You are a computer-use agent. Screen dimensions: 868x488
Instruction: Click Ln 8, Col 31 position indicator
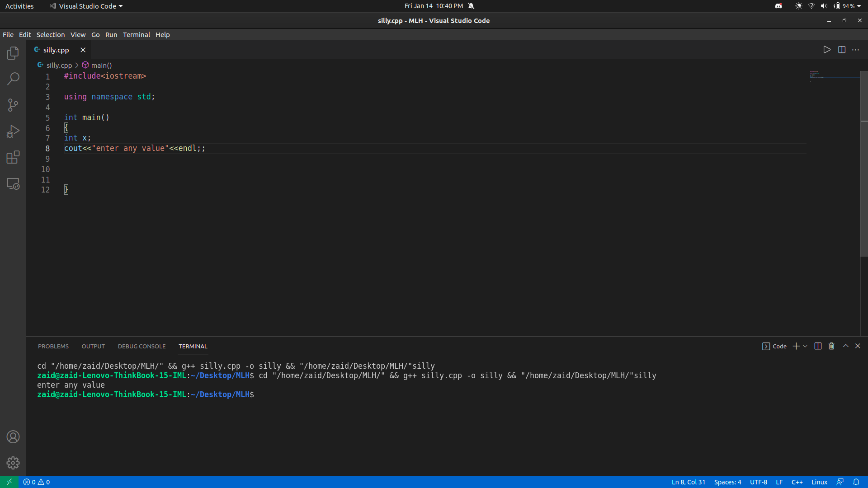click(688, 482)
